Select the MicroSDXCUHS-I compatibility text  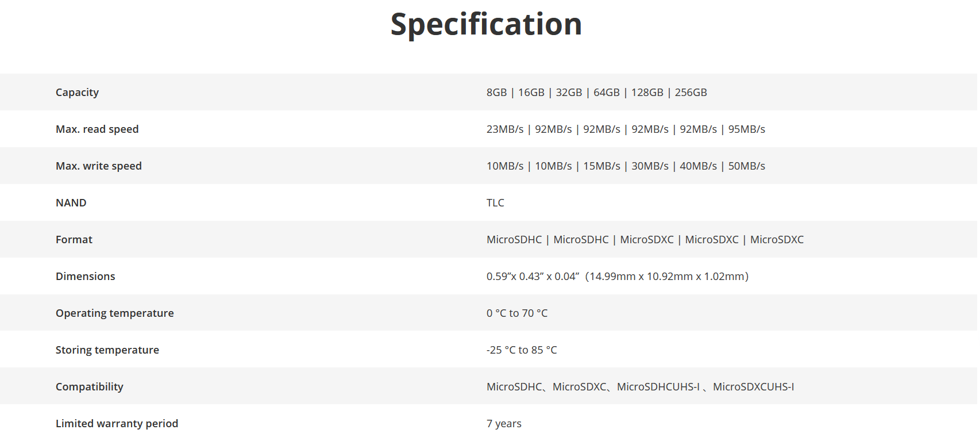click(753, 387)
